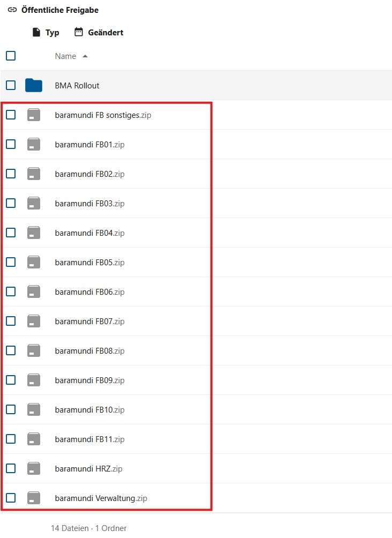Toggle sort direction arrow next to Name
Screen dimensions: 392x538
click(x=85, y=56)
